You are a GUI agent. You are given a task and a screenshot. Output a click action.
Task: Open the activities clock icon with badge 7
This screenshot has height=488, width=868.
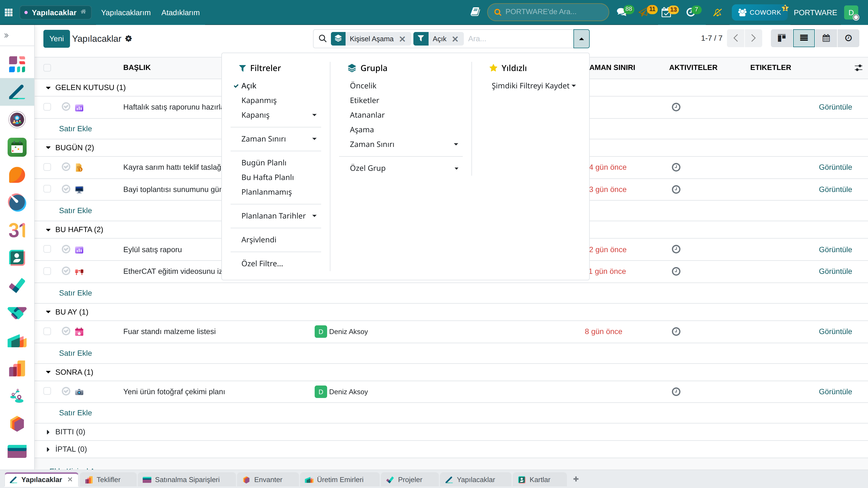690,13
